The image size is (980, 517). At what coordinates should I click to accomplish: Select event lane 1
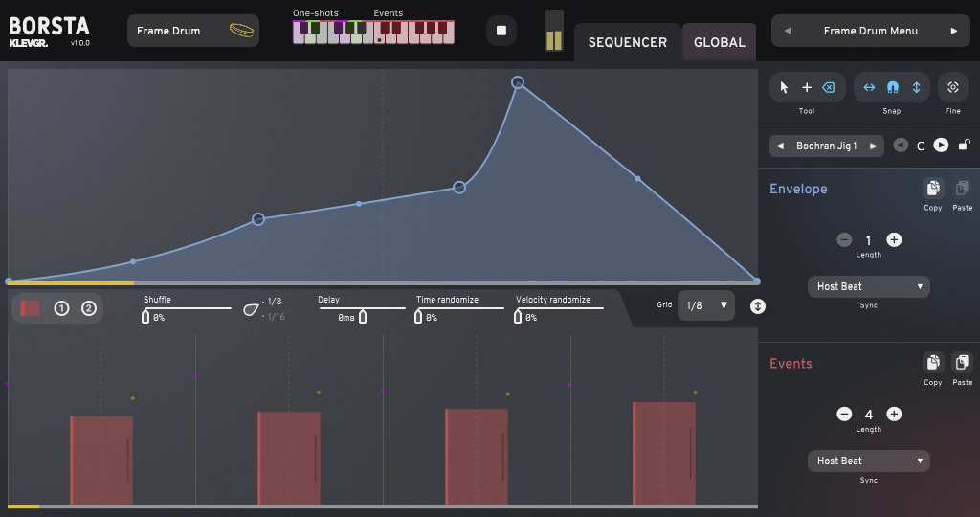point(61,308)
